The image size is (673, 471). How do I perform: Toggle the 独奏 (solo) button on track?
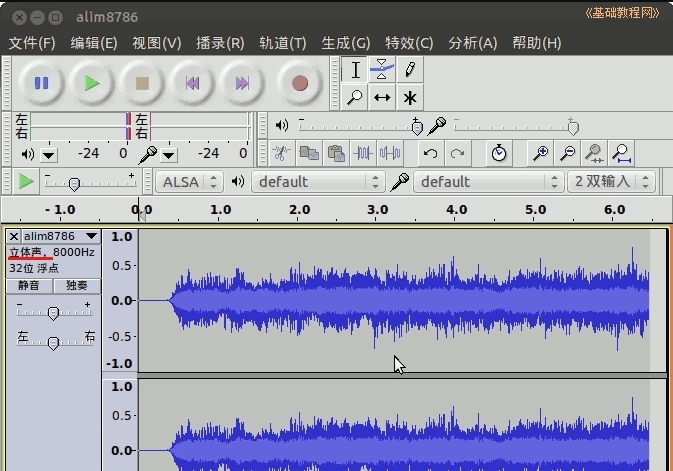pyautogui.click(x=77, y=285)
